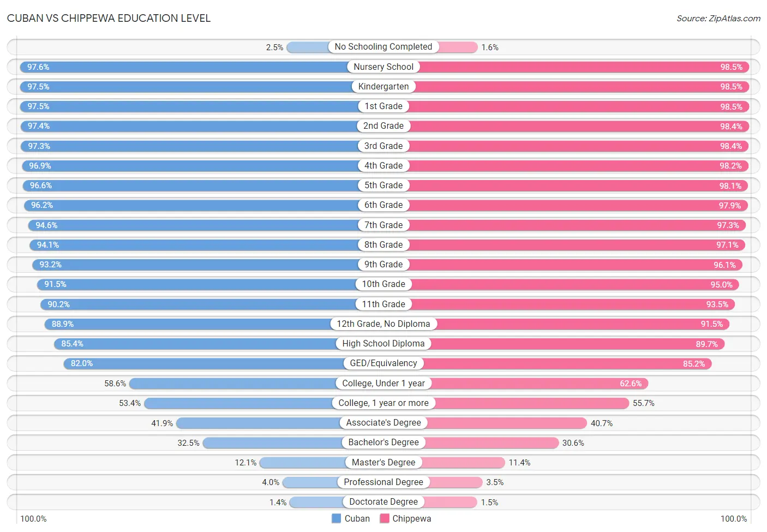Click the chart title Cuban vs Chippewa
This screenshot has height=532, width=767.
[x=109, y=18]
